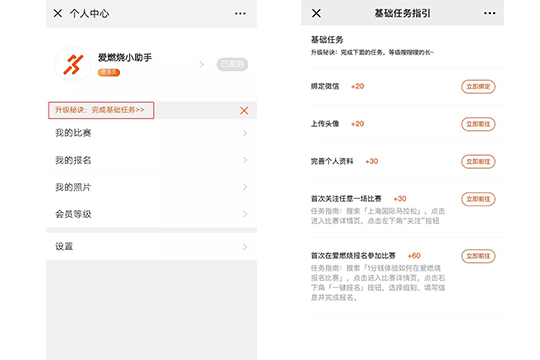Click 立即前往 button for 上传头像
Screen dimensions: 540x360
[x=478, y=124]
